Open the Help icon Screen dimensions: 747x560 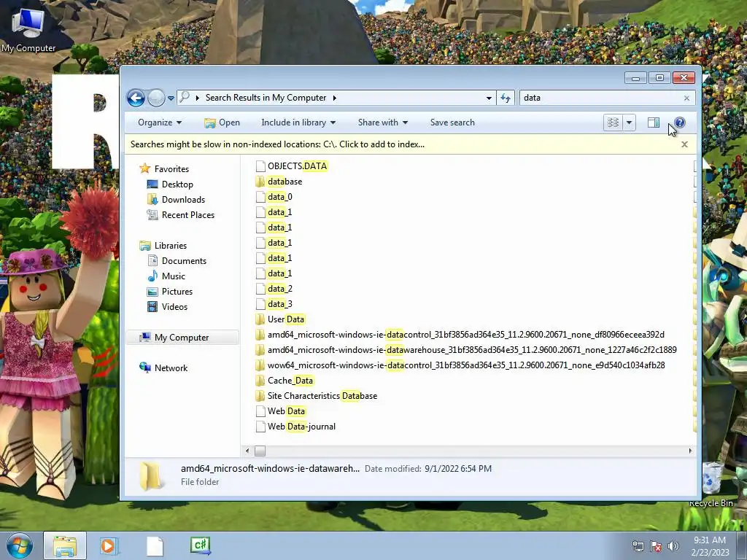coord(680,122)
